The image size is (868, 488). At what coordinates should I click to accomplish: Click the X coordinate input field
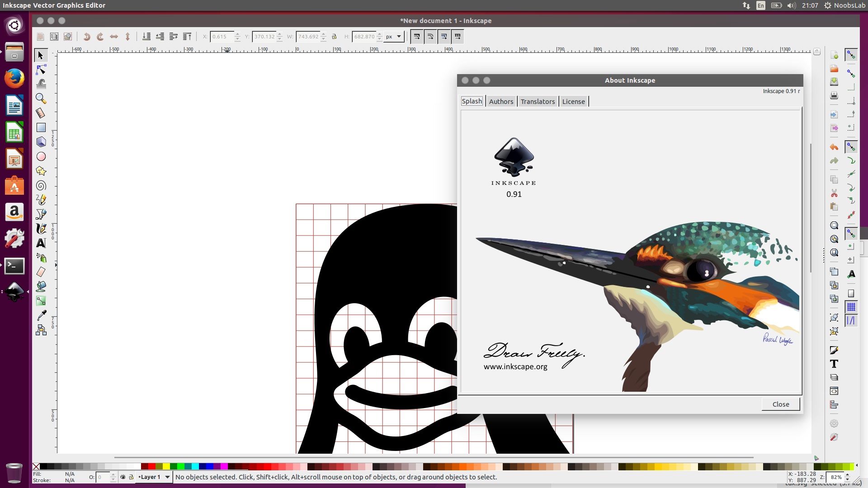(224, 36)
